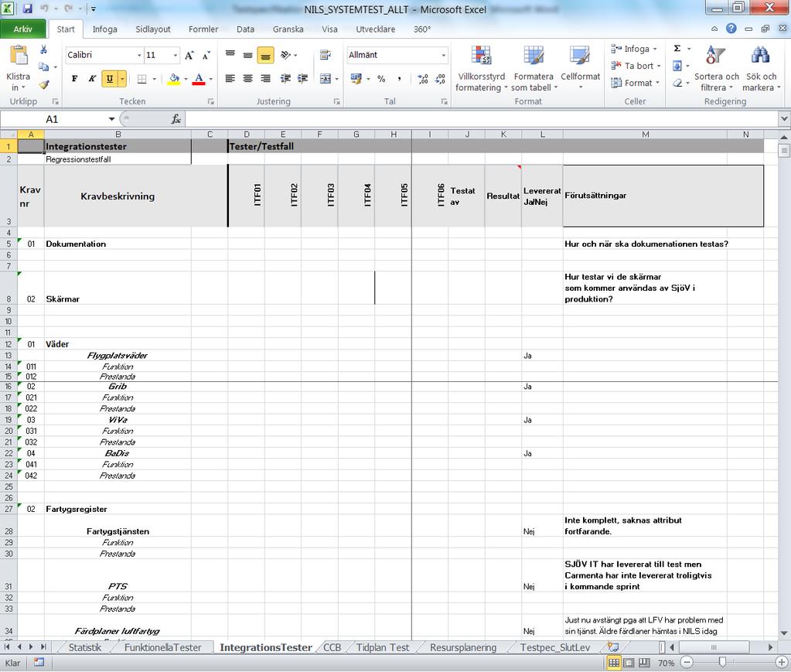
Task: Switch to the Infoga ribbon tab
Action: click(105, 29)
